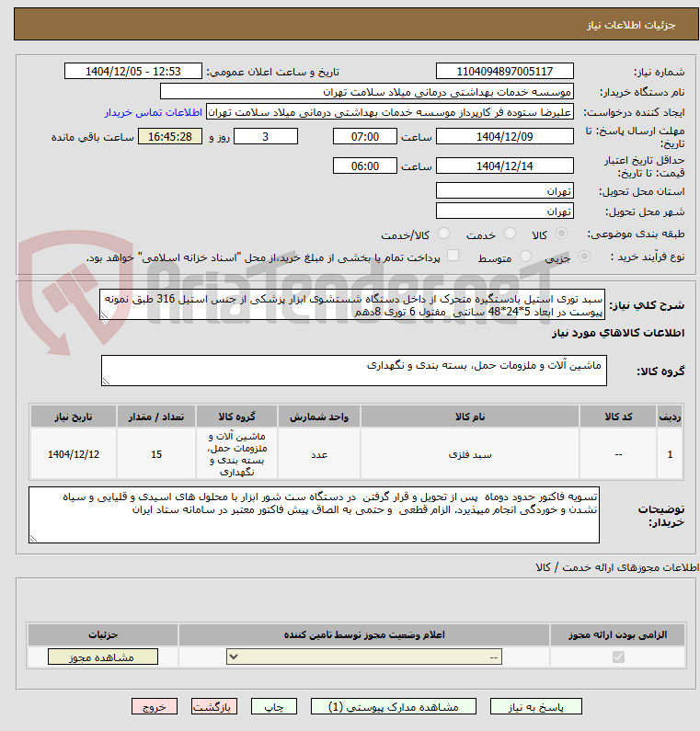Click the unit cell عدد
The image size is (700, 731).
point(319,454)
